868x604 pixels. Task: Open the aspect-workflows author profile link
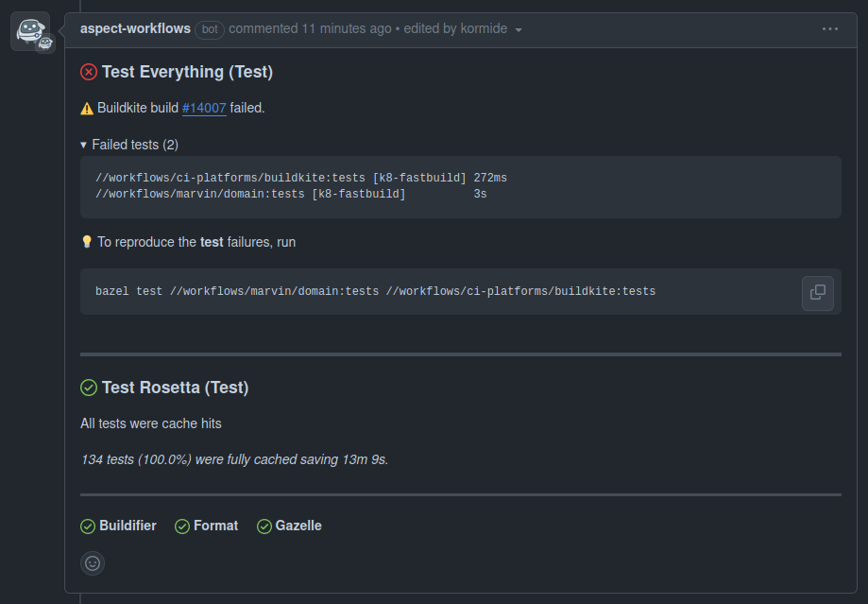pos(135,28)
